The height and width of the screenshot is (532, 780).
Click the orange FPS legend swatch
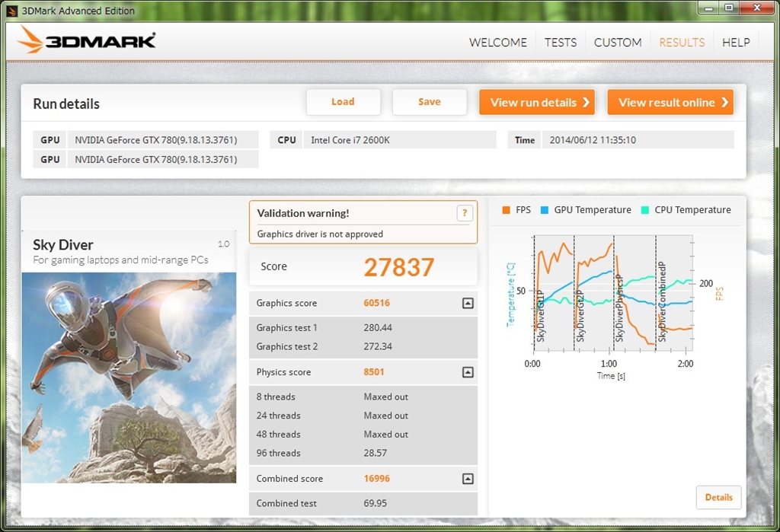[507, 210]
